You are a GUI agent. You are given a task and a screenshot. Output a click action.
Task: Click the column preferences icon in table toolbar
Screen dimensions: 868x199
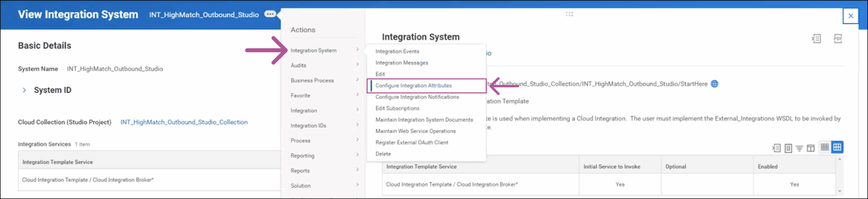pyautogui.click(x=811, y=148)
